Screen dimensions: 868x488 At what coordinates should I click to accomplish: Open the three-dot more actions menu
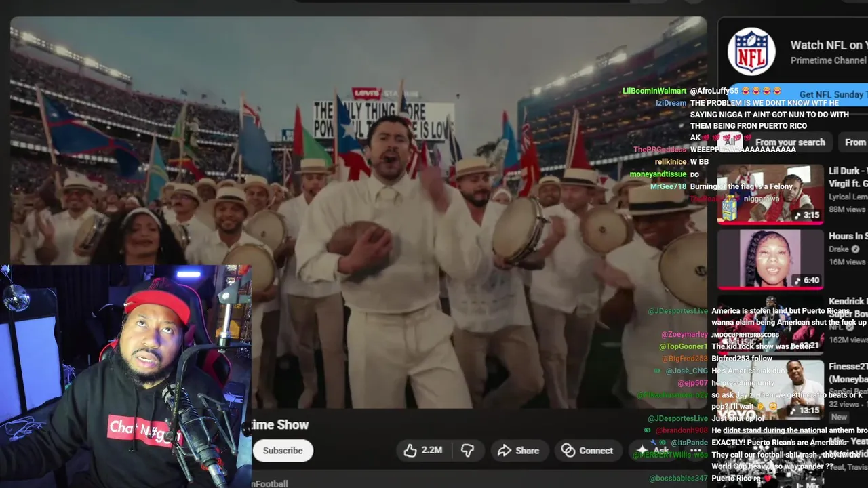(695, 450)
